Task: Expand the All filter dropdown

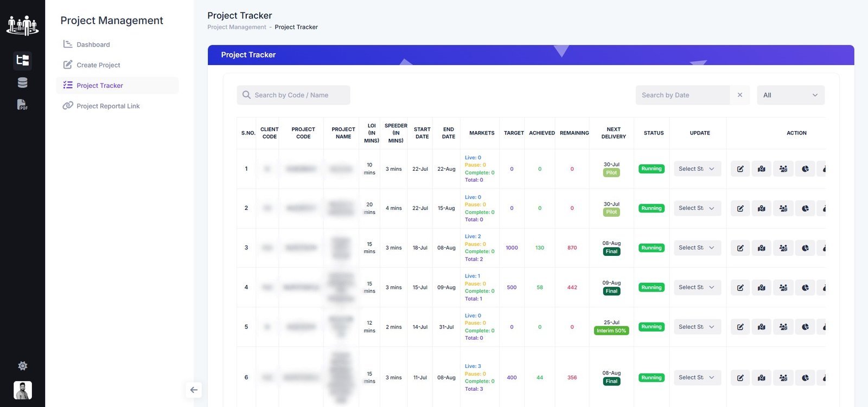Action: pos(790,95)
